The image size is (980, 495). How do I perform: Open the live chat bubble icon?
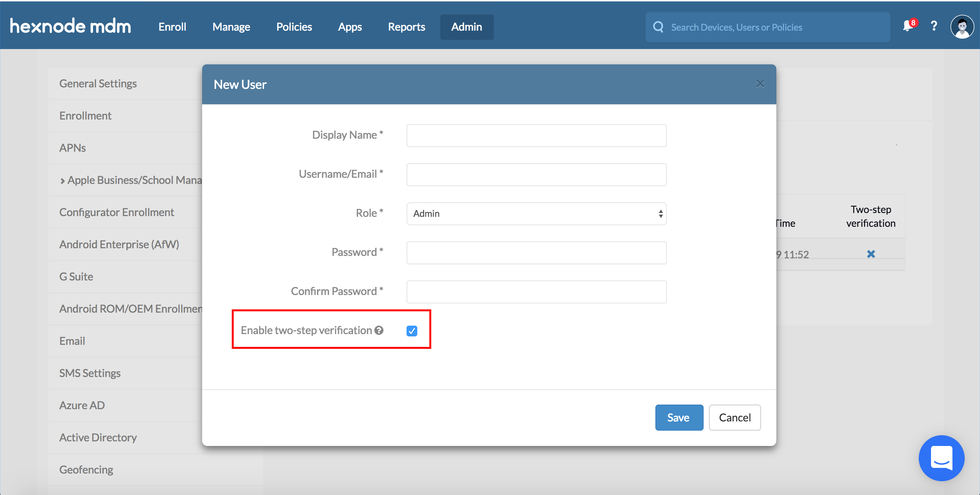click(941, 458)
